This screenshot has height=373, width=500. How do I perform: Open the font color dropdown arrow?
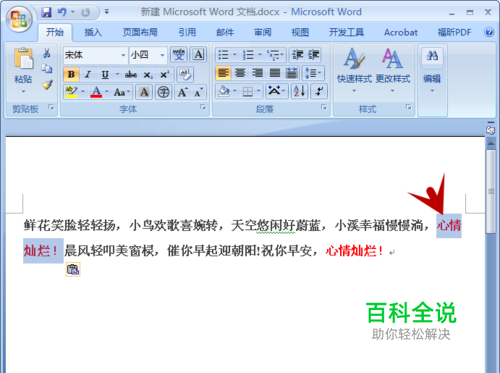point(107,92)
